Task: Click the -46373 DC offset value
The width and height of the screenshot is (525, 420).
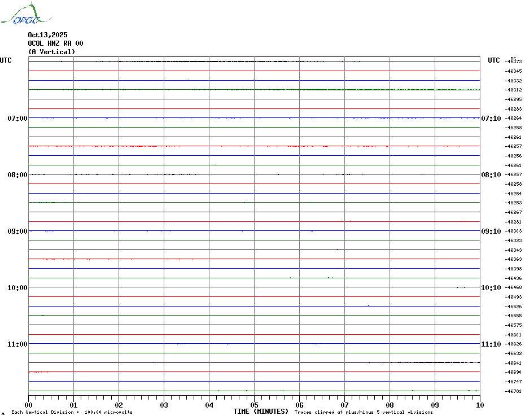Action: (x=514, y=62)
